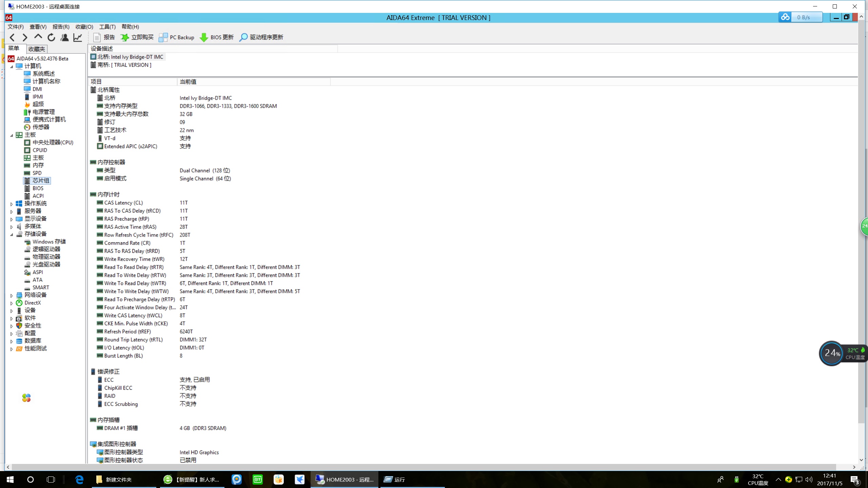Screen dimensions: 868x488
Task: Click the 当前值 column header
Action: [x=254, y=82]
